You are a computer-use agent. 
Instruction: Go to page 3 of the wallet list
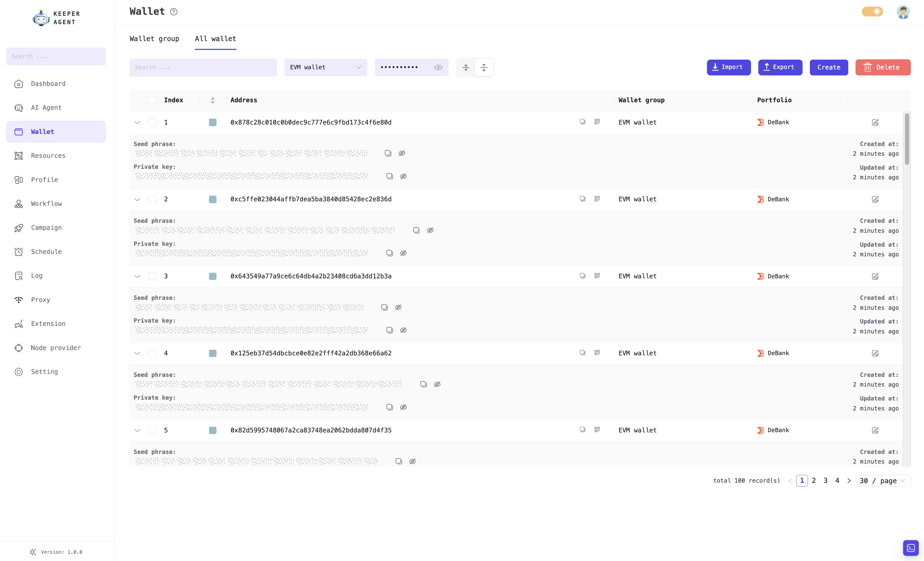825,480
